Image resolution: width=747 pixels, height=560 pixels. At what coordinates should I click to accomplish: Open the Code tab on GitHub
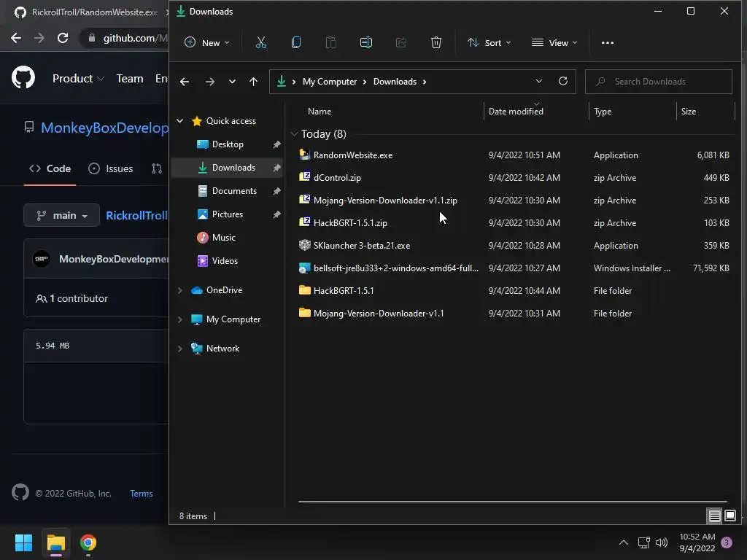coord(50,168)
